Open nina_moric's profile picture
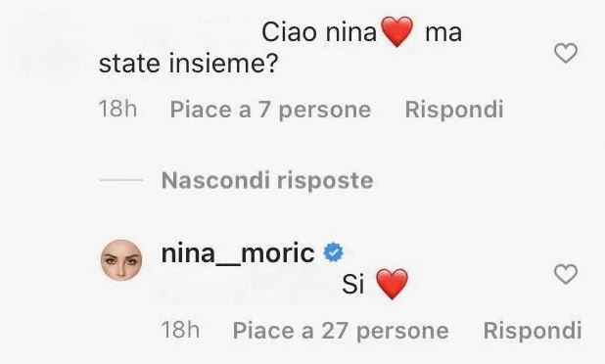This screenshot has height=364, width=605. (x=121, y=260)
